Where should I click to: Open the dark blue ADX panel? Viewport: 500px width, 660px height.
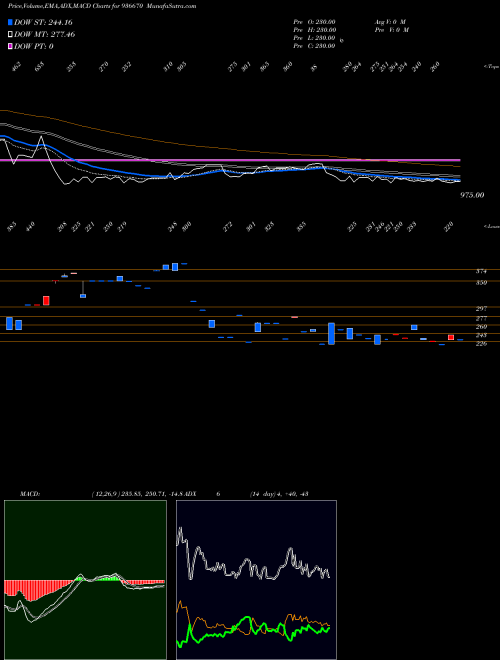(256, 580)
